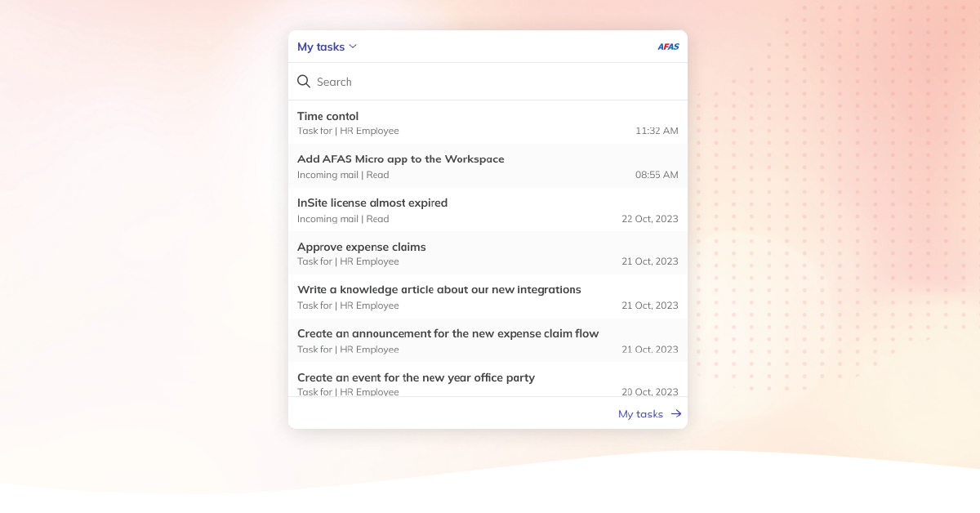Click Incoming mail | Read under InSite license

(x=343, y=219)
